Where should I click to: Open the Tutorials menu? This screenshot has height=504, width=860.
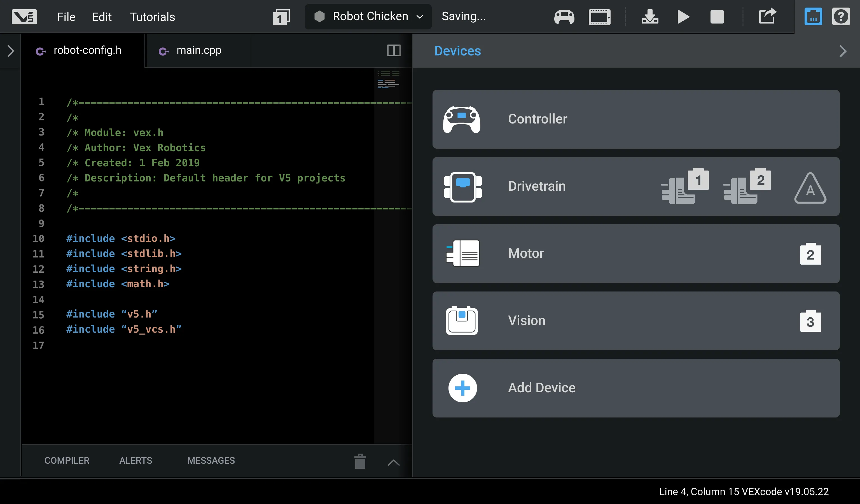click(x=152, y=17)
